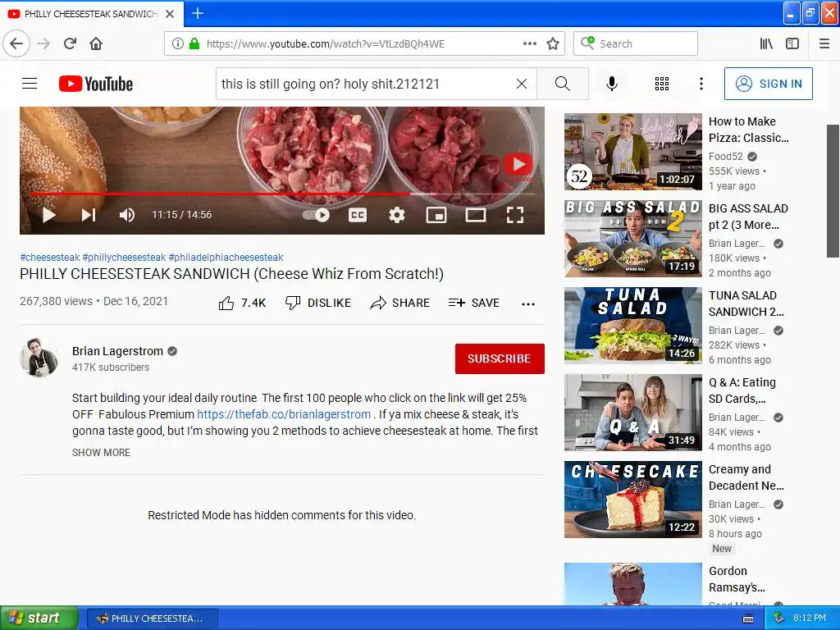The image size is (840, 630).
Task: Open Gordon Ramsay's video title
Action: [737, 579]
